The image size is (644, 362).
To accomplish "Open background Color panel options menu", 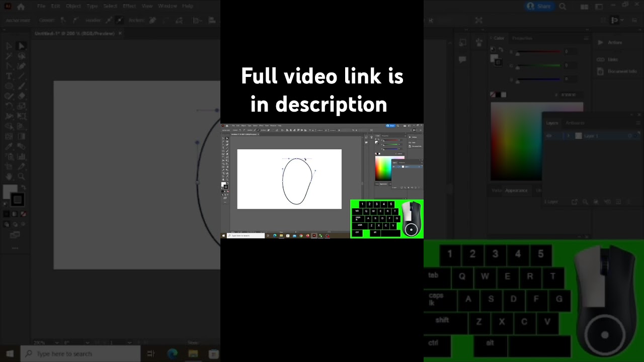I will (586, 38).
